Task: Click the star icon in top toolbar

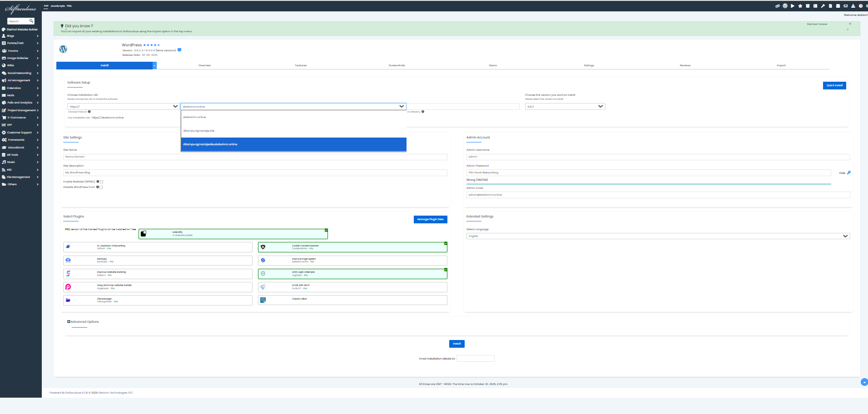Action: tap(800, 6)
